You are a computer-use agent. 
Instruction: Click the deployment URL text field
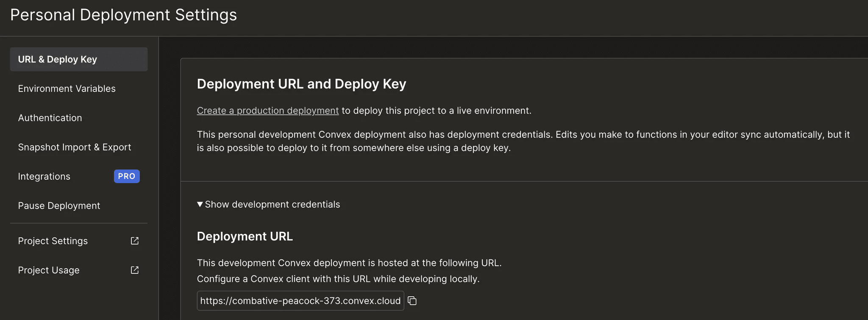(300, 301)
